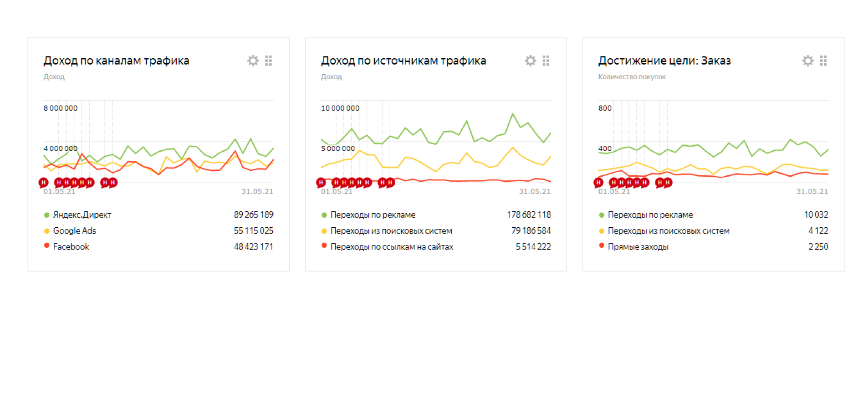Click Переходы из поисковых систем in Заказ widget

coord(669,231)
